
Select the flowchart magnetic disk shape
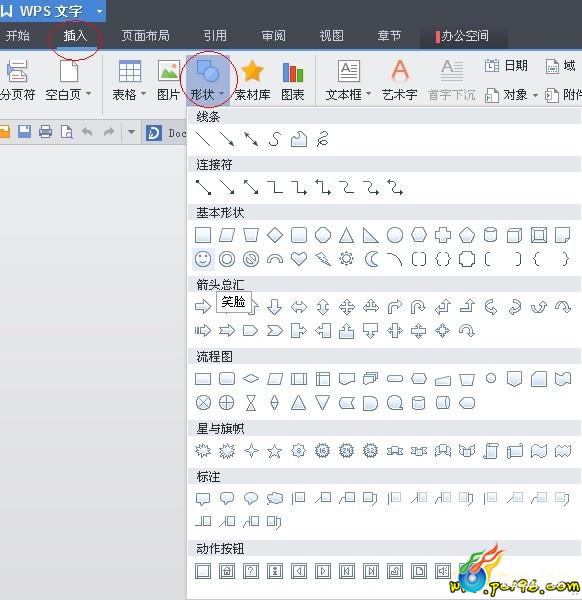pos(419,403)
